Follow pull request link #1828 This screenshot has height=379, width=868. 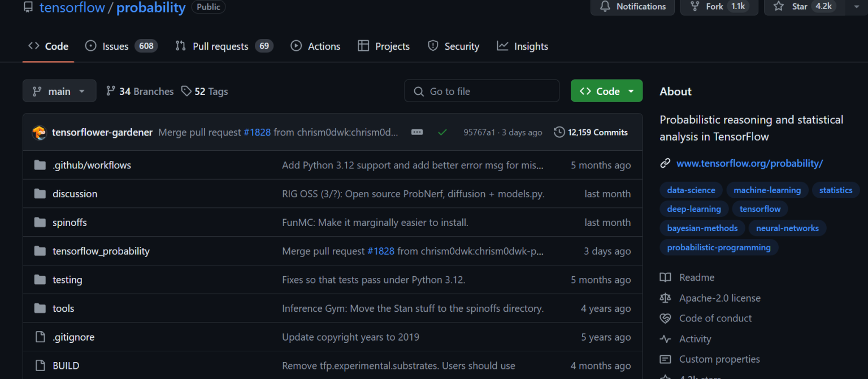coord(257,132)
